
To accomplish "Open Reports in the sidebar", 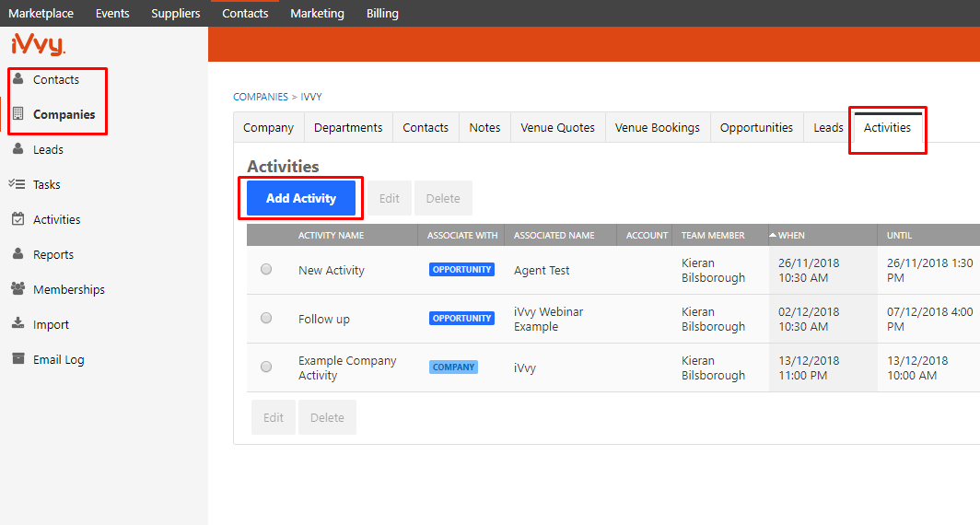I will 53,254.
